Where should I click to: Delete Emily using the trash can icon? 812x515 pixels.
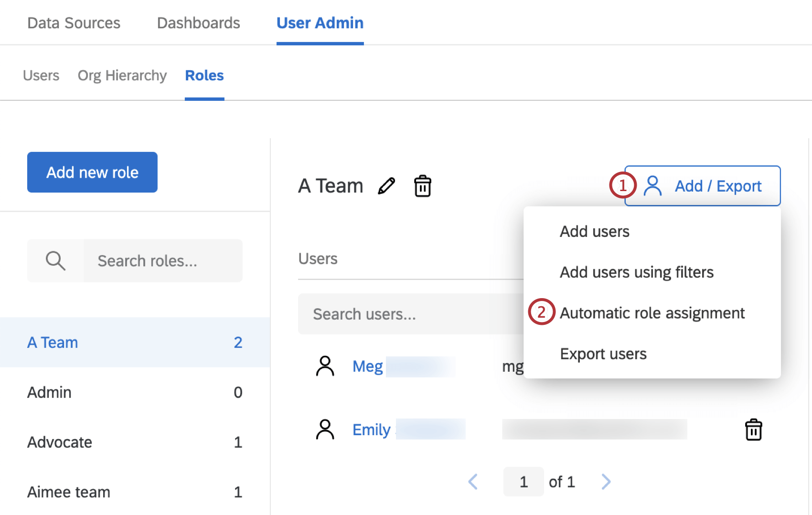tap(754, 429)
